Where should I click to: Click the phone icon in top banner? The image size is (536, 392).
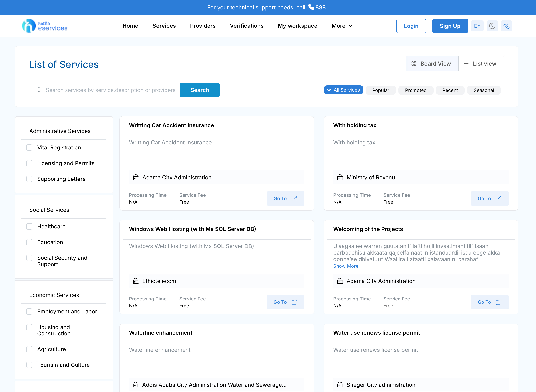[x=311, y=7]
